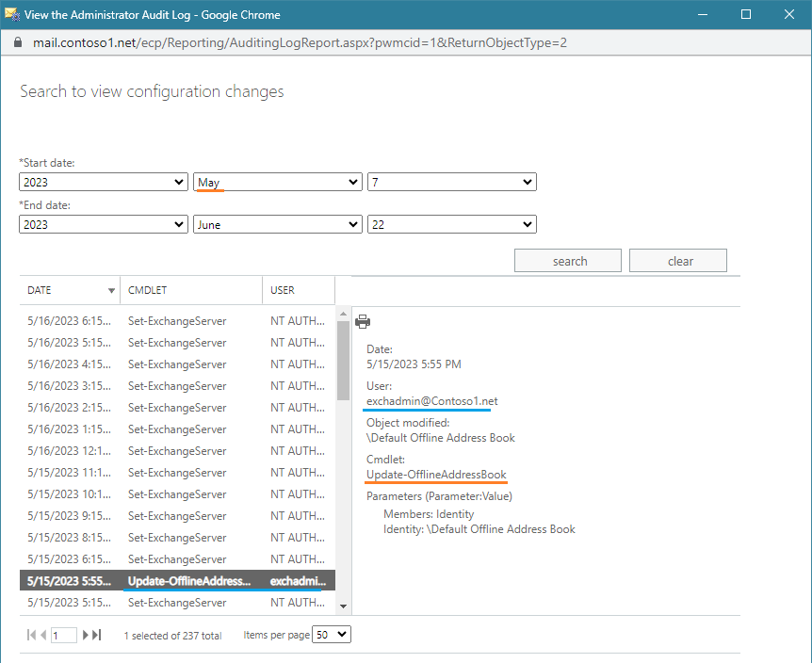Maximize the Chrome window
Screen dimensions: 812x663
(746, 14)
